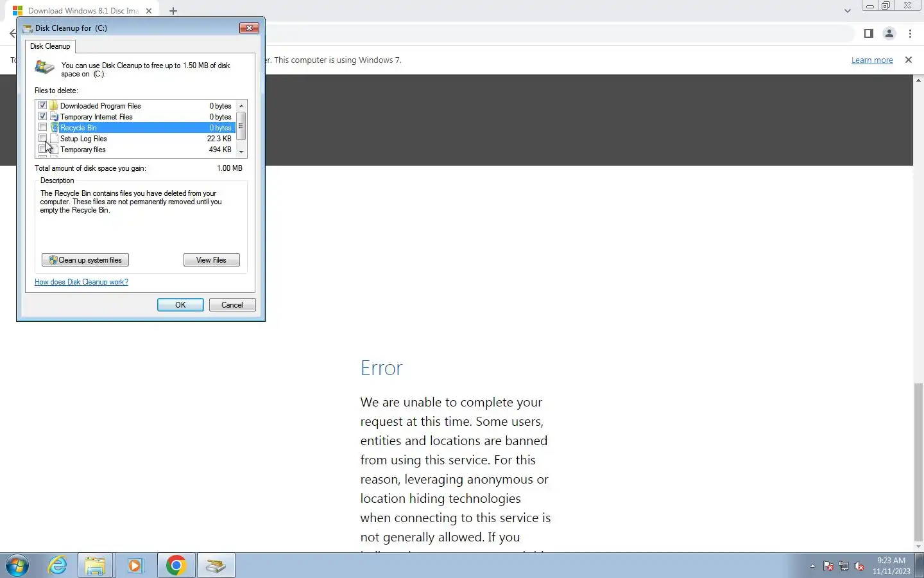Viewport: 924px width, 578px height.
Task: Check the Setup Log Files checkbox
Action: 42,138
